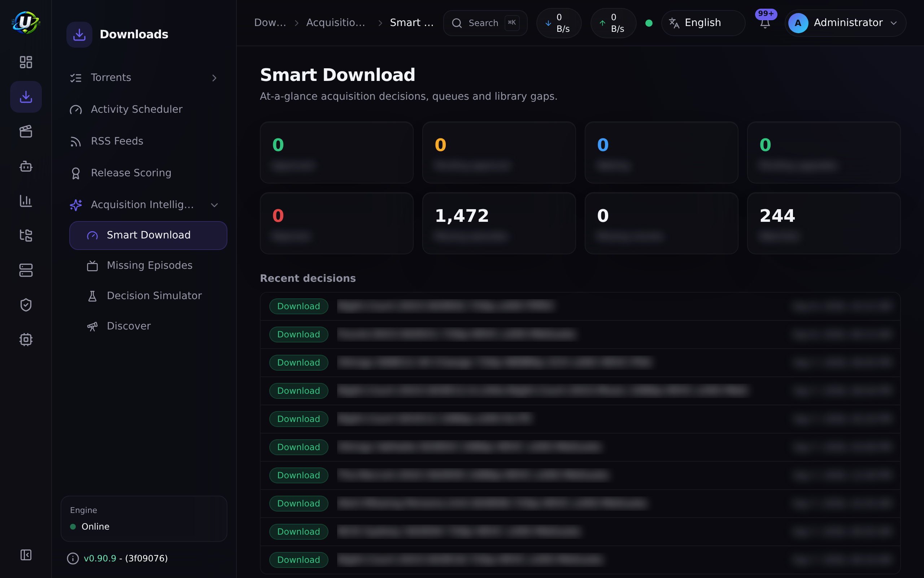The width and height of the screenshot is (924, 578).
Task: Open the Administrator account menu
Action: click(845, 23)
